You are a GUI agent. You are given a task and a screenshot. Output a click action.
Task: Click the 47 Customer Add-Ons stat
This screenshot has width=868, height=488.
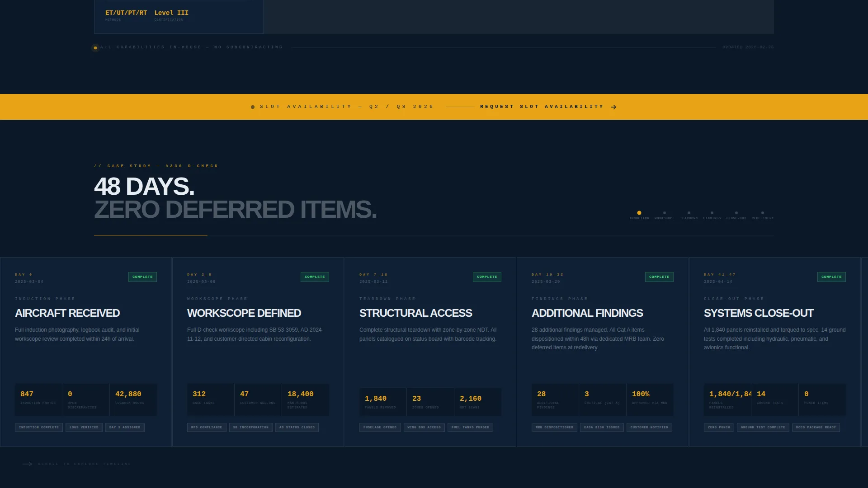click(x=258, y=399)
